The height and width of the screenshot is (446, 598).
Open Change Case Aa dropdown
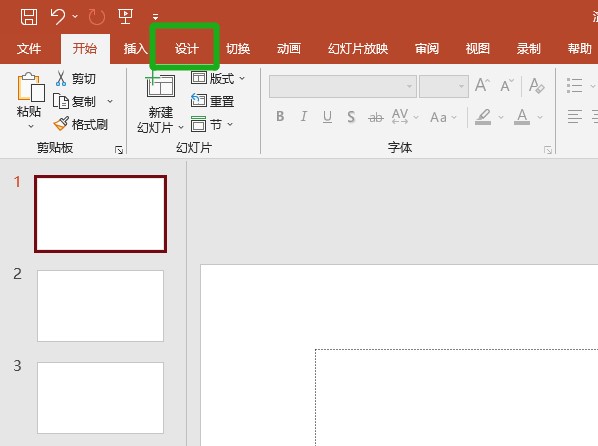[443, 117]
